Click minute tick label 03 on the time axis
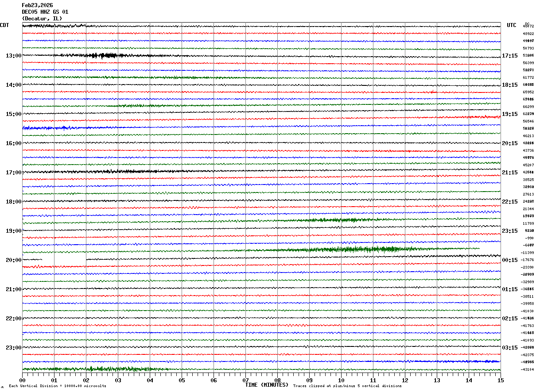This screenshot has height=392, width=536. click(118, 380)
